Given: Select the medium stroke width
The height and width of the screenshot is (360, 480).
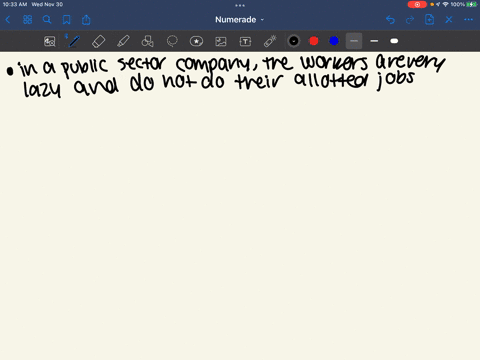Looking at the screenshot, I should (x=374, y=41).
